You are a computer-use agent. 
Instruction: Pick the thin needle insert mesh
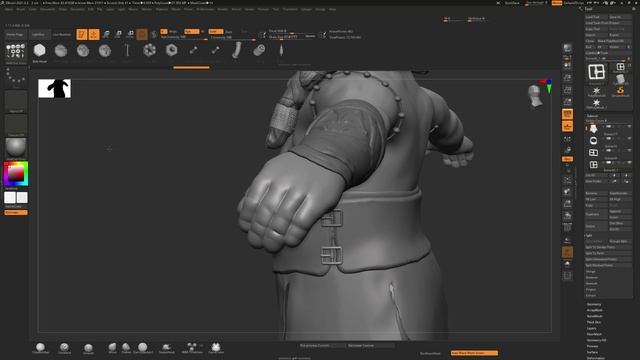(x=281, y=50)
